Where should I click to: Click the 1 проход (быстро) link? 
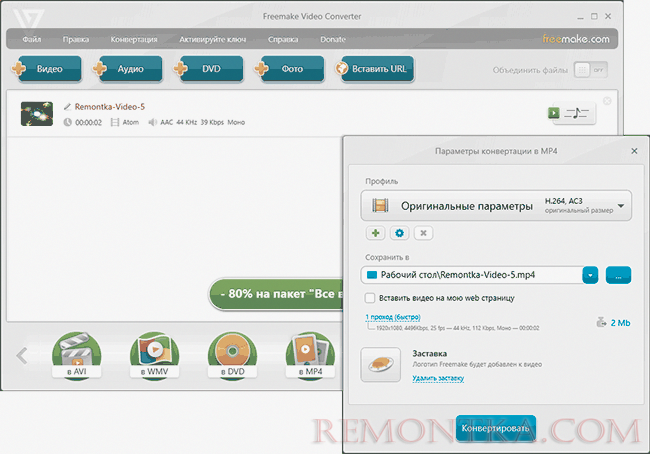point(393,317)
